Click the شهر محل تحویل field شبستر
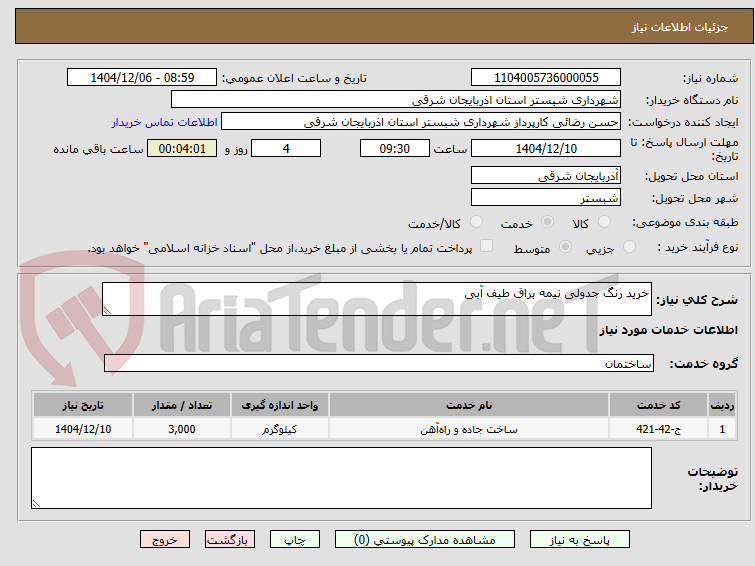The height and width of the screenshot is (566, 755). (x=546, y=198)
